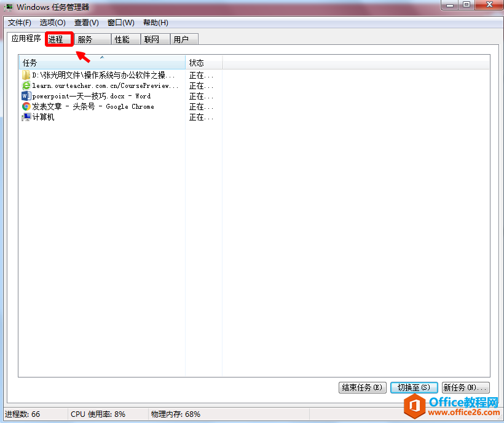
Task: Click the 结束任务(E) button
Action: pyautogui.click(x=362, y=387)
